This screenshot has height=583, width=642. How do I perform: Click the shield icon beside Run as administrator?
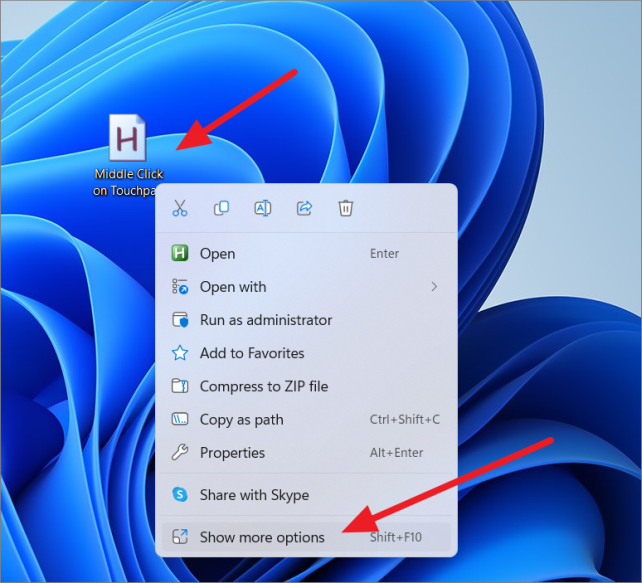(x=180, y=320)
